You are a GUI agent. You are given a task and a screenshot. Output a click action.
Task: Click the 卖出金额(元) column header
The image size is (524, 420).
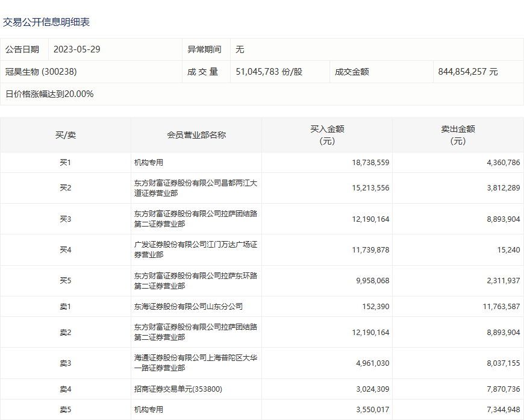tap(458, 135)
